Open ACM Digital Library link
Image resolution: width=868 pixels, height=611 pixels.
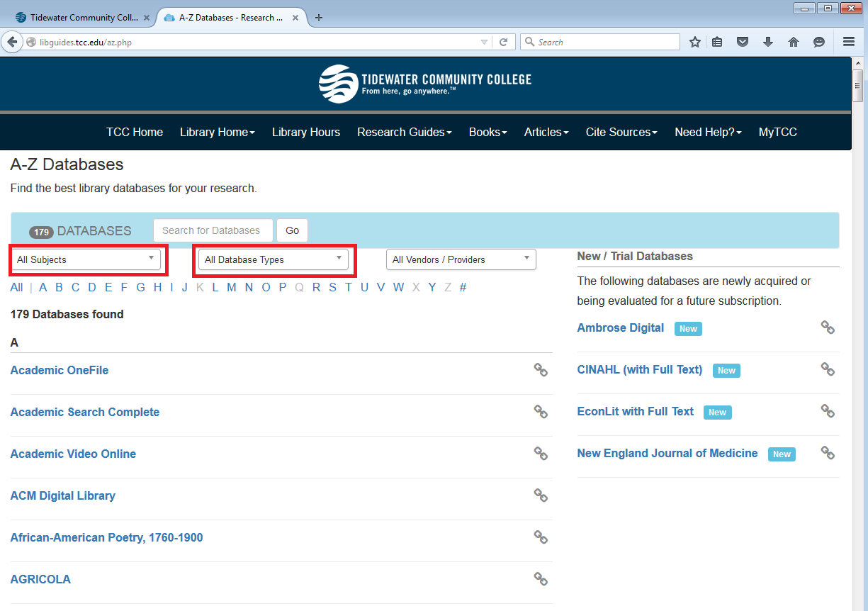(x=63, y=495)
